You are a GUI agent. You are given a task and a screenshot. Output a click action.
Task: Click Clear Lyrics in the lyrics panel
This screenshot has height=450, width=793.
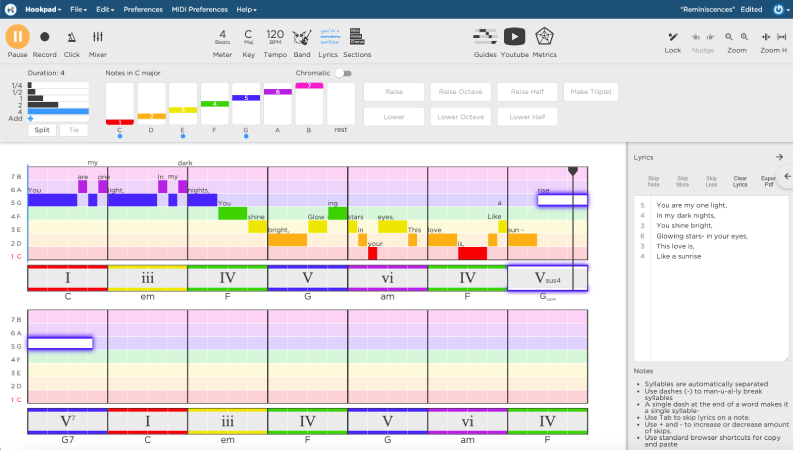740,181
